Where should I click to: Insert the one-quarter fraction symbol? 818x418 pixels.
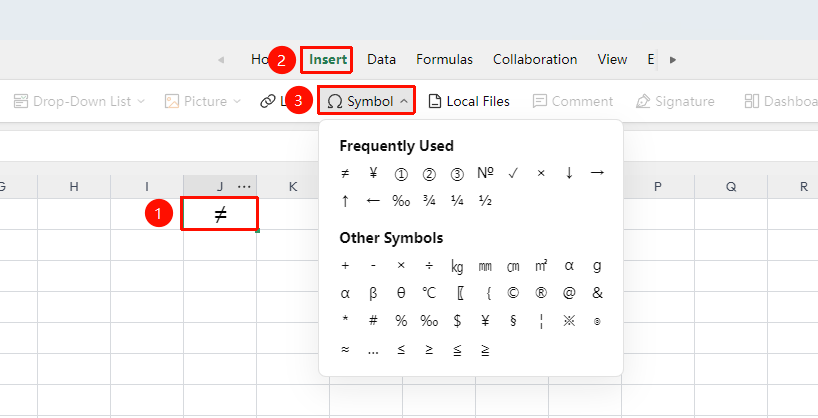[457, 201]
